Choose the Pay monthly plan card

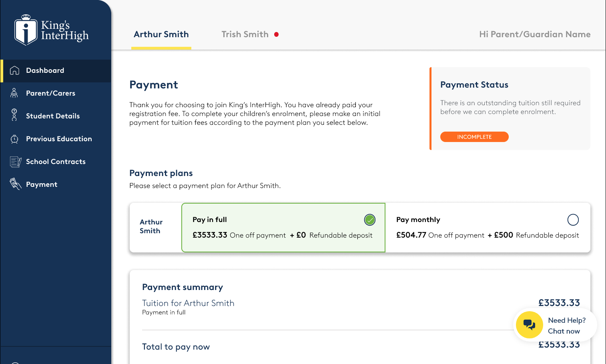[x=488, y=228]
